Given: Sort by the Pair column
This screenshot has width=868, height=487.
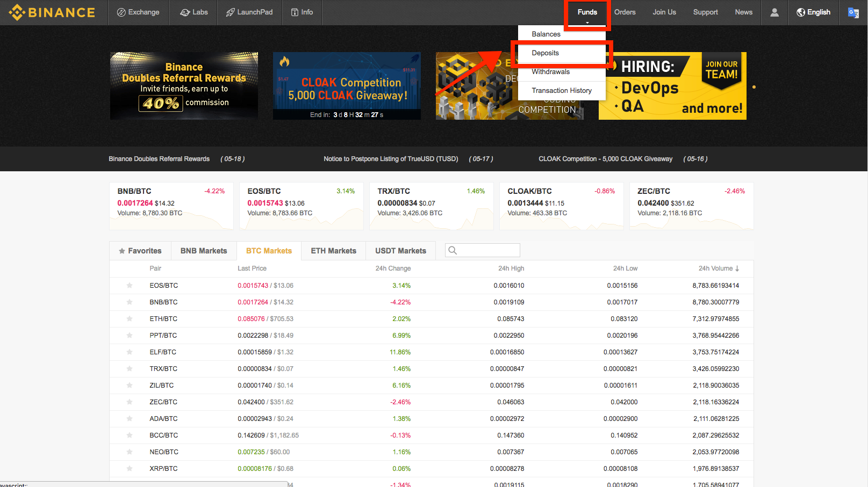Looking at the screenshot, I should [x=155, y=268].
